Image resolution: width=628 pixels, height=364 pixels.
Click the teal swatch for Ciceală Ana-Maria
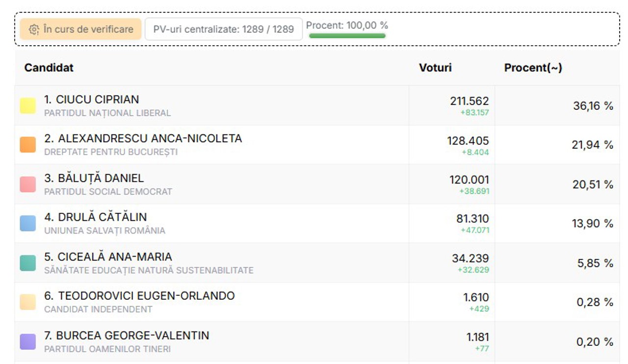(28, 263)
